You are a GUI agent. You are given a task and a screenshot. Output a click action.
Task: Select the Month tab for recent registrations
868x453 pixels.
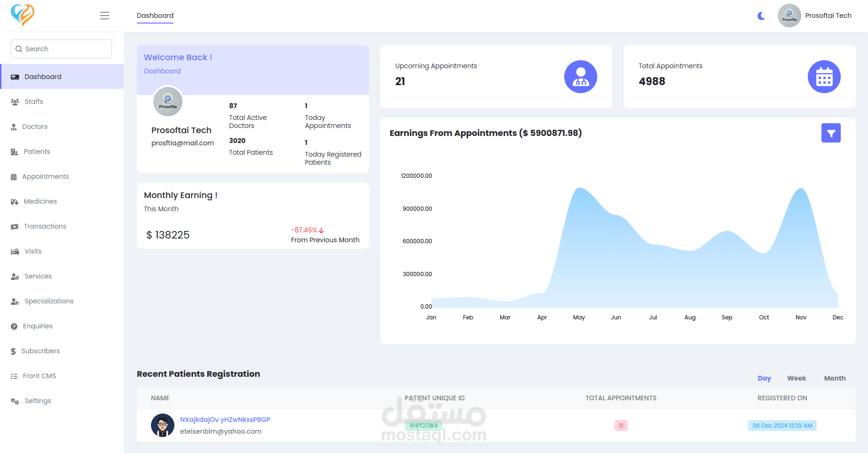(x=835, y=378)
